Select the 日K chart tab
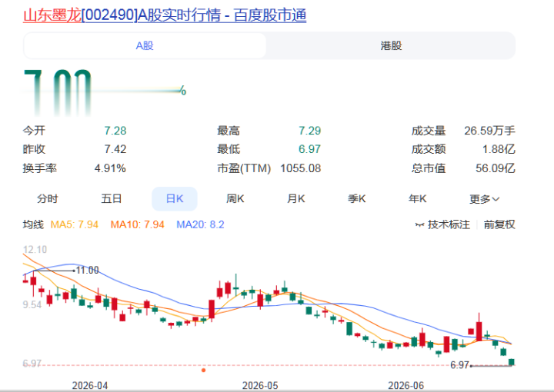 coord(175,198)
